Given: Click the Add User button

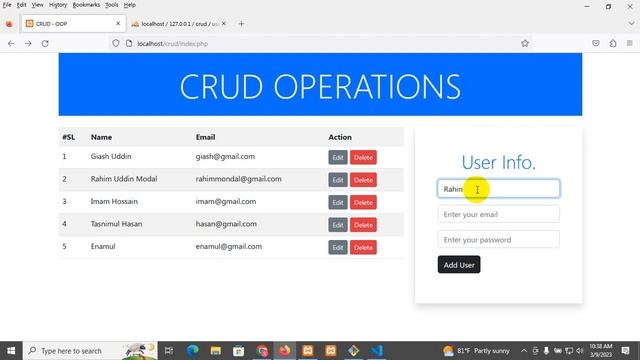Looking at the screenshot, I should coord(459,264).
